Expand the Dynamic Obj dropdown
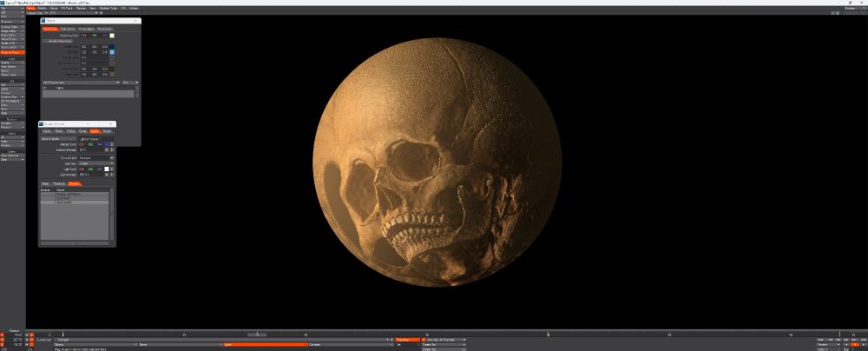Screen dimensions: 868x351 pyautogui.click(x=12, y=97)
